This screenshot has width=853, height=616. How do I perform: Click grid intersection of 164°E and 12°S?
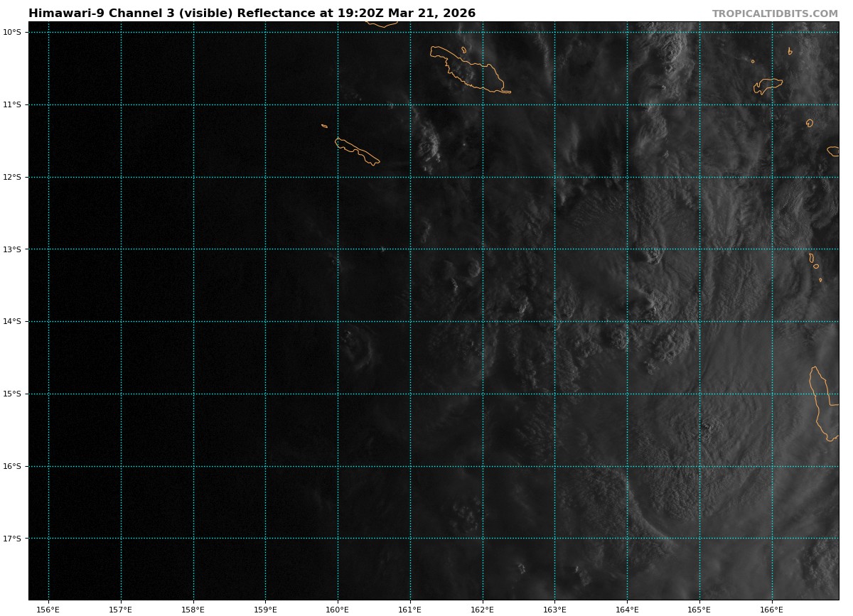627,177
